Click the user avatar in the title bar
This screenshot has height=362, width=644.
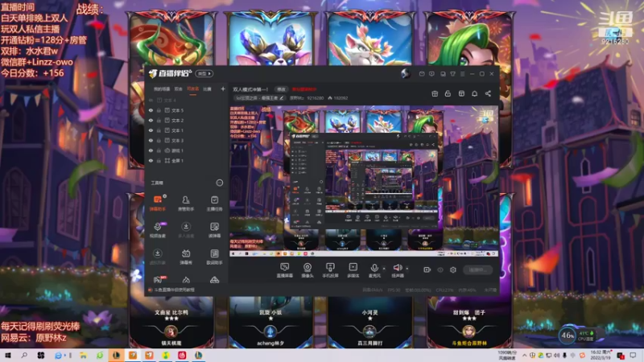pyautogui.click(x=406, y=73)
